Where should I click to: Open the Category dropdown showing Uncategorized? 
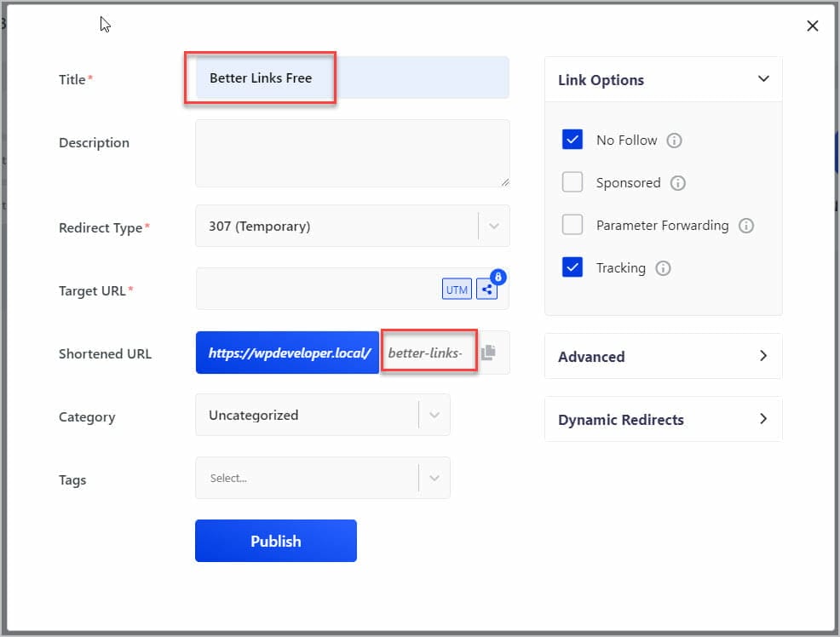(x=323, y=415)
